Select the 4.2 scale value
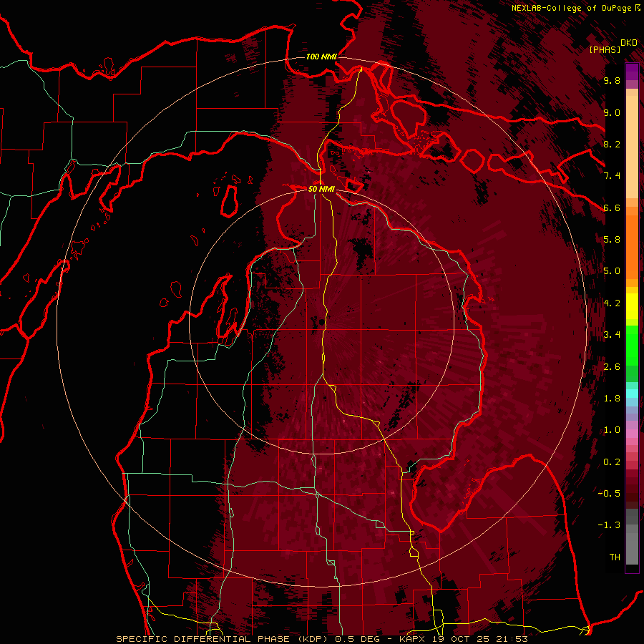Screen dimensions: 644x644 (612, 303)
